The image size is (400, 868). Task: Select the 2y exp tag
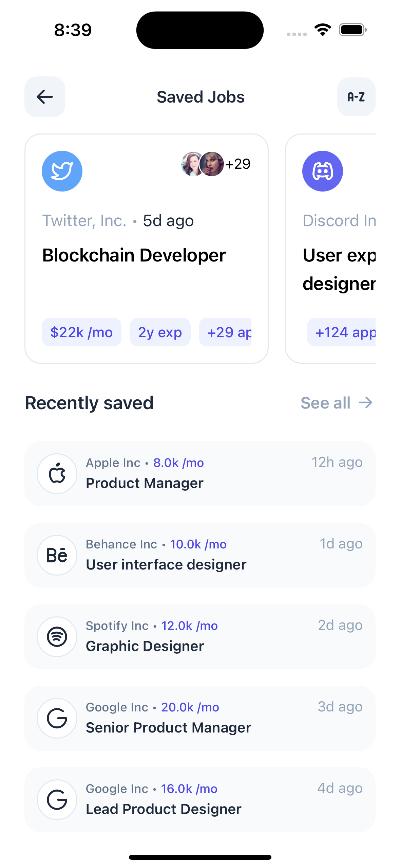160,332
